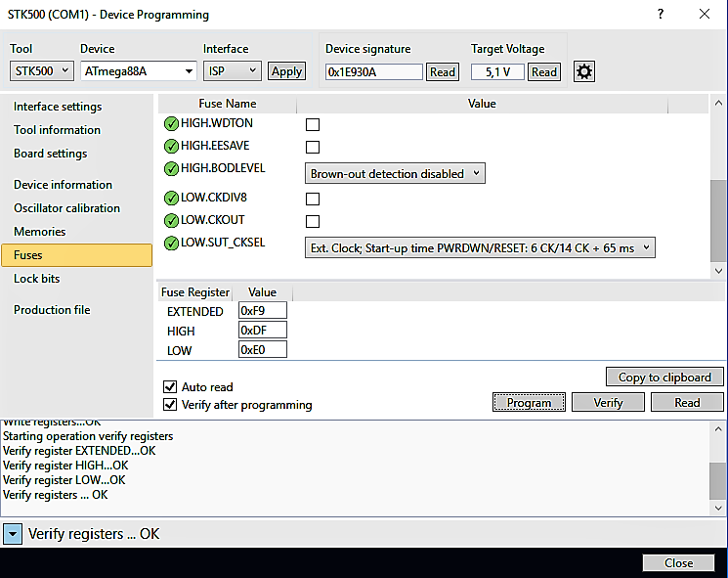728x578 pixels.
Task: Click log panel scroll up arrow
Action: pos(718,428)
